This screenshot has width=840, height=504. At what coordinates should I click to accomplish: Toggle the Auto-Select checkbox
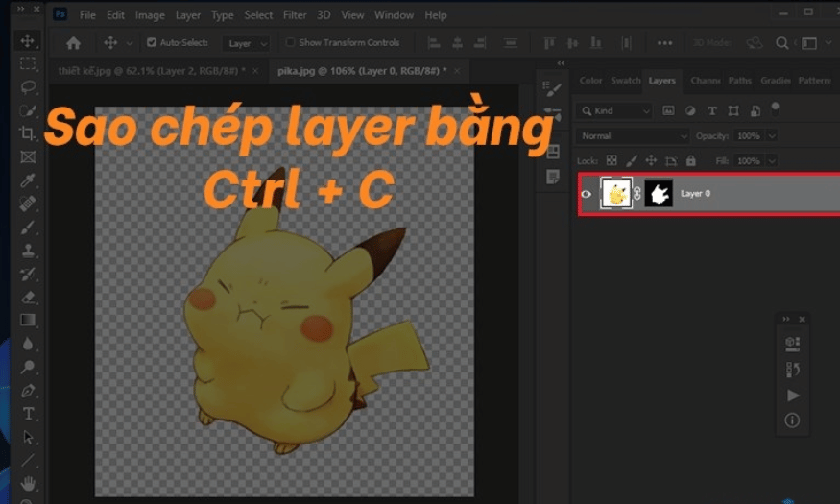point(152,43)
